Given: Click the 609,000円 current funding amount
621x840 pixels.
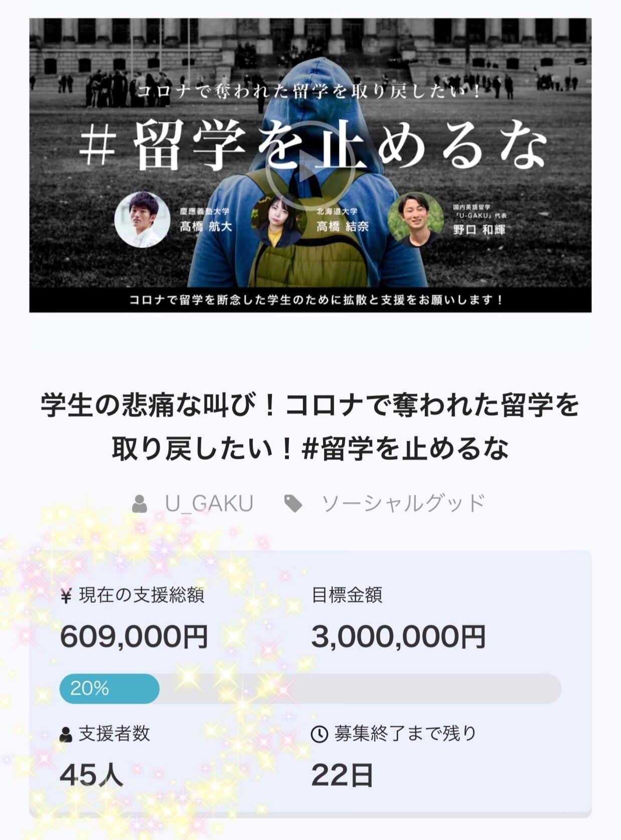Looking at the screenshot, I should (134, 637).
